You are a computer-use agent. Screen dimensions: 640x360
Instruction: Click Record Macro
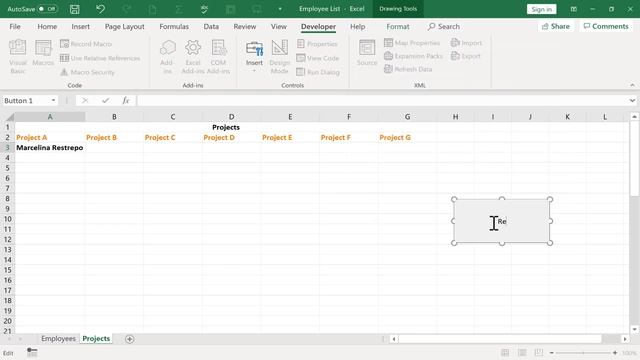(86, 44)
